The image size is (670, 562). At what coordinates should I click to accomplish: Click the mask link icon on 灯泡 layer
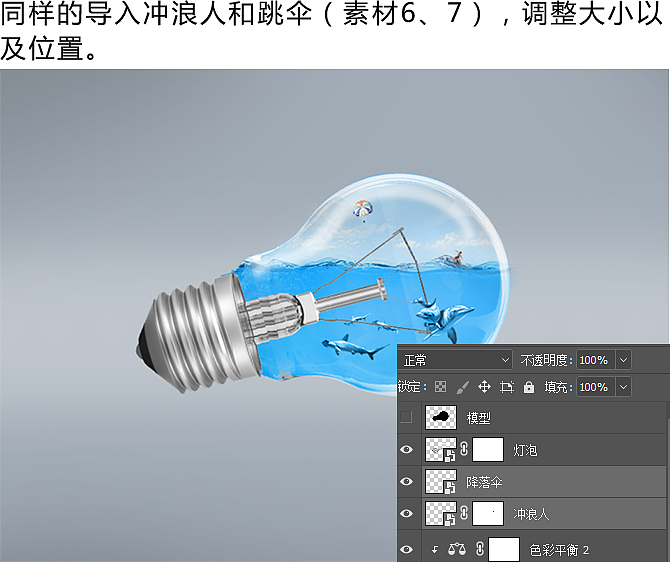click(x=464, y=449)
